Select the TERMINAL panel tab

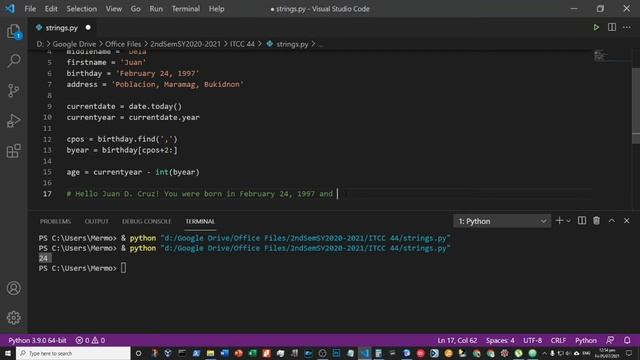(x=200, y=221)
